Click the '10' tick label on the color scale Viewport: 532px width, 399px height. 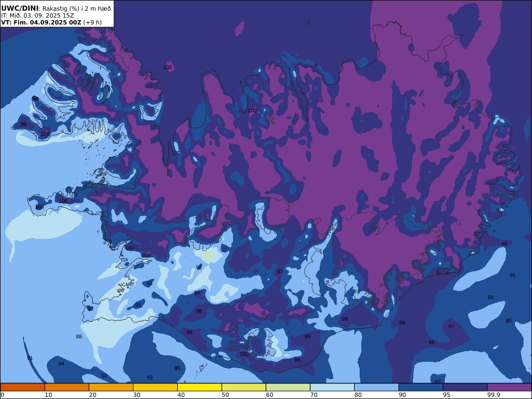pyautogui.click(x=48, y=395)
